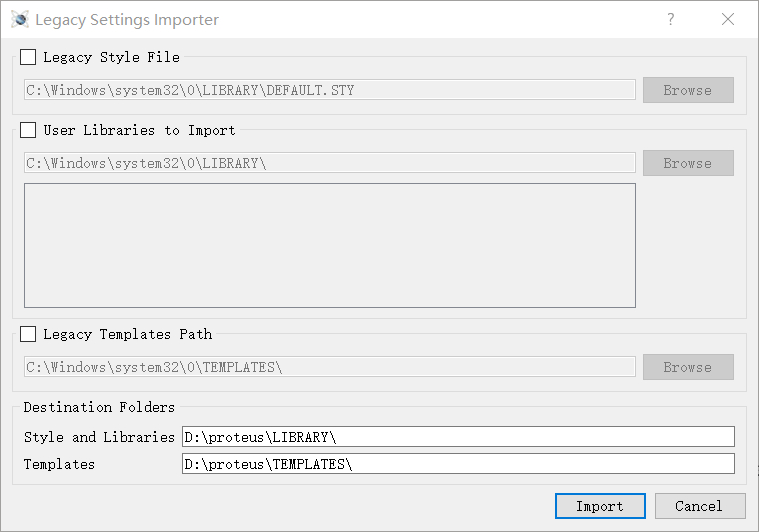Image resolution: width=759 pixels, height=532 pixels.
Task: Click the Destination Folders group label
Action: tap(99, 407)
